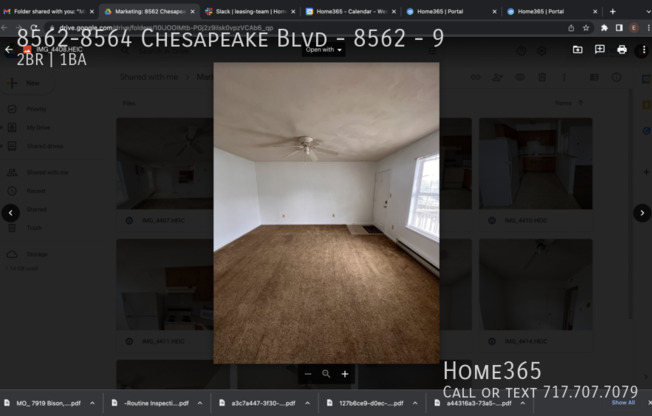Click the Add comment icon
Image resolution: width=652 pixels, height=416 pixels.
coord(600,50)
